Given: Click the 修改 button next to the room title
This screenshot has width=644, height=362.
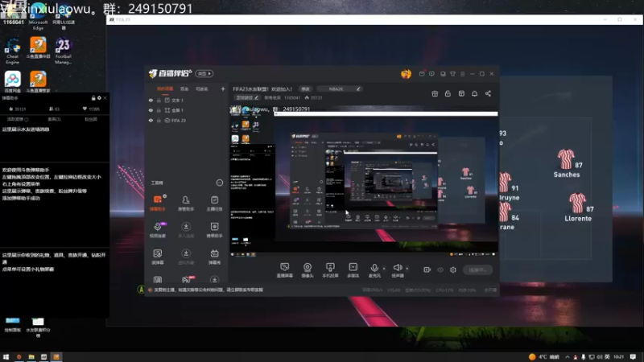Looking at the screenshot, I should point(306,88).
